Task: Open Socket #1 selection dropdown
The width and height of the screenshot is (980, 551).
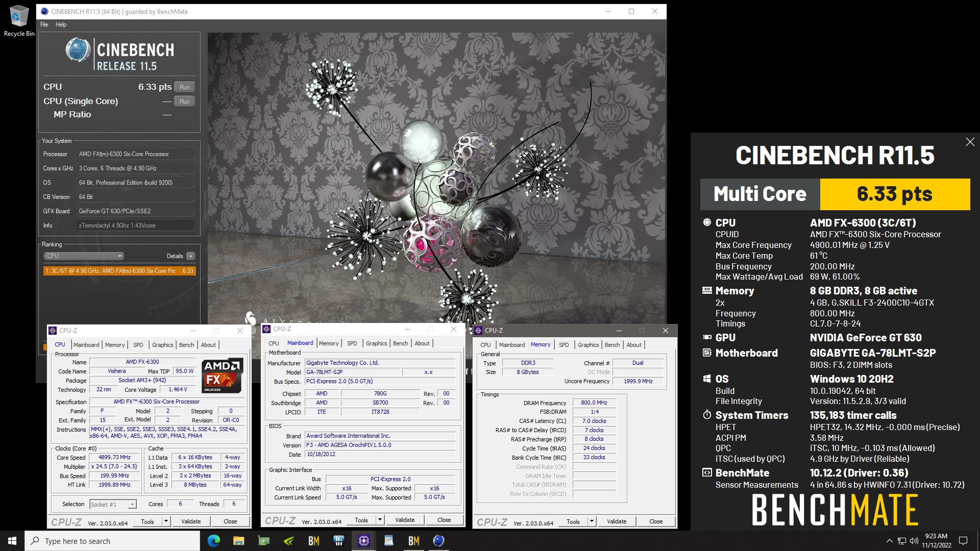Action: [113, 504]
